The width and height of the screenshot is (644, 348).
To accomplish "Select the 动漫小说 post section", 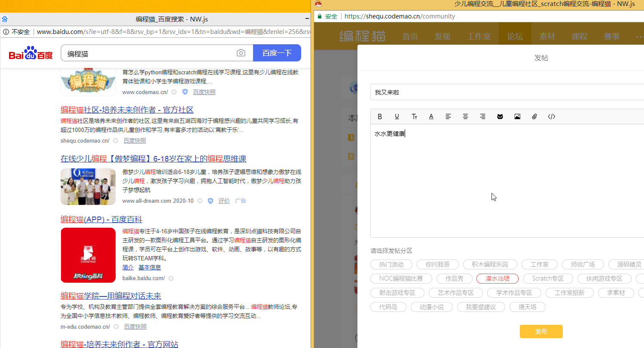I will [432, 307].
